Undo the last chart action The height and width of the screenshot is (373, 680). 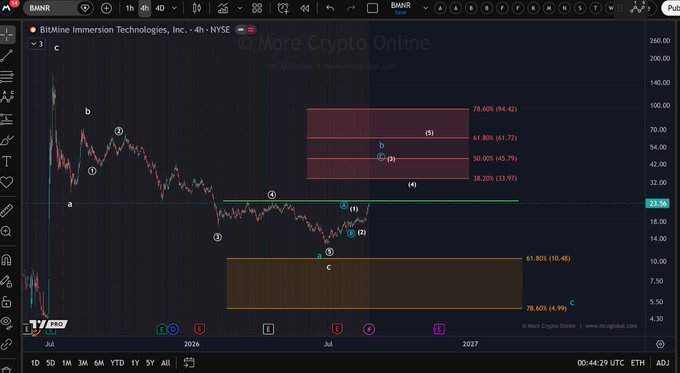(330, 8)
